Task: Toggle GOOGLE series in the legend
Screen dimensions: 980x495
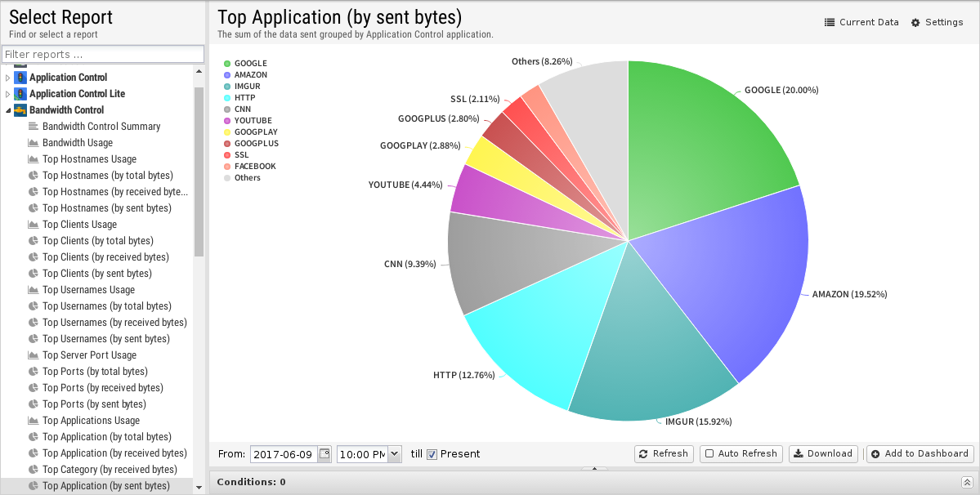Action: [246, 64]
